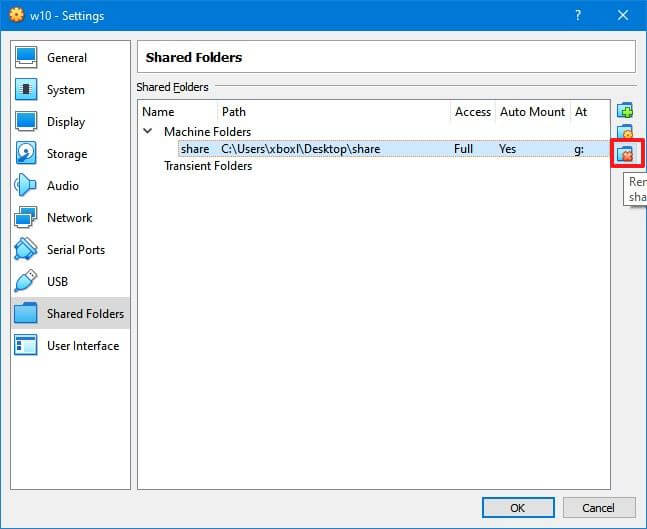The width and height of the screenshot is (647, 529).
Task: Click the Serial Ports connector icon
Action: pos(26,249)
